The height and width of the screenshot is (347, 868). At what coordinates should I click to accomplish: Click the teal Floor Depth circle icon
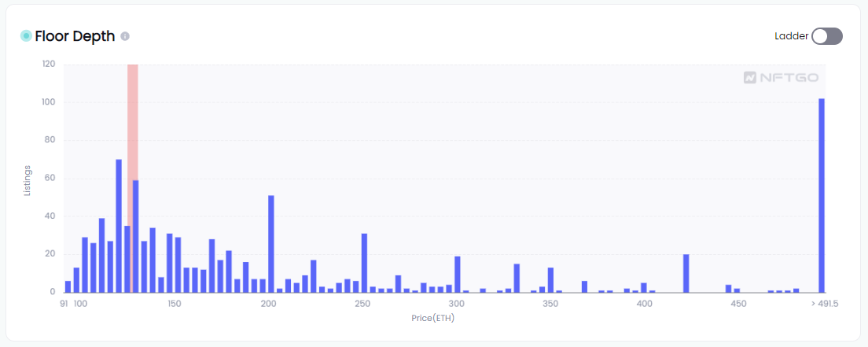point(26,36)
